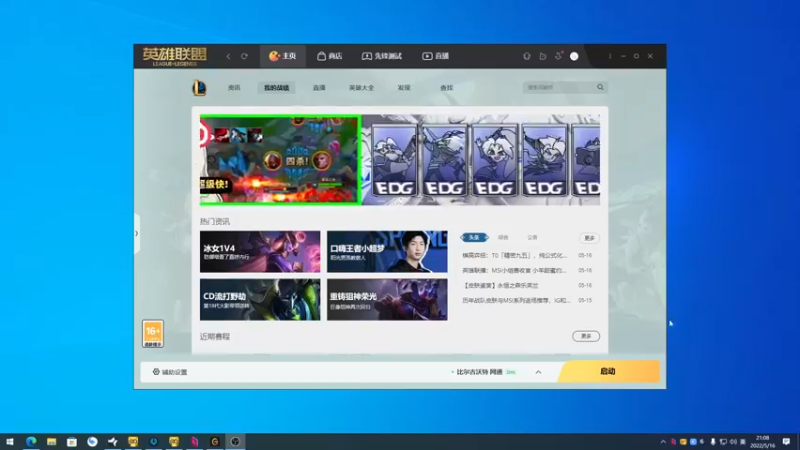Open the volume tray icon
The image size is (800, 450).
pos(733,442)
